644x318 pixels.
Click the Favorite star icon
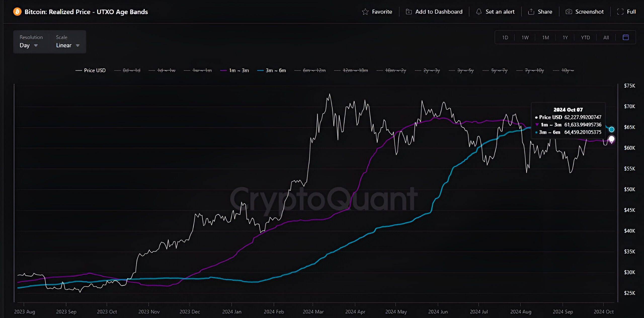[365, 12]
